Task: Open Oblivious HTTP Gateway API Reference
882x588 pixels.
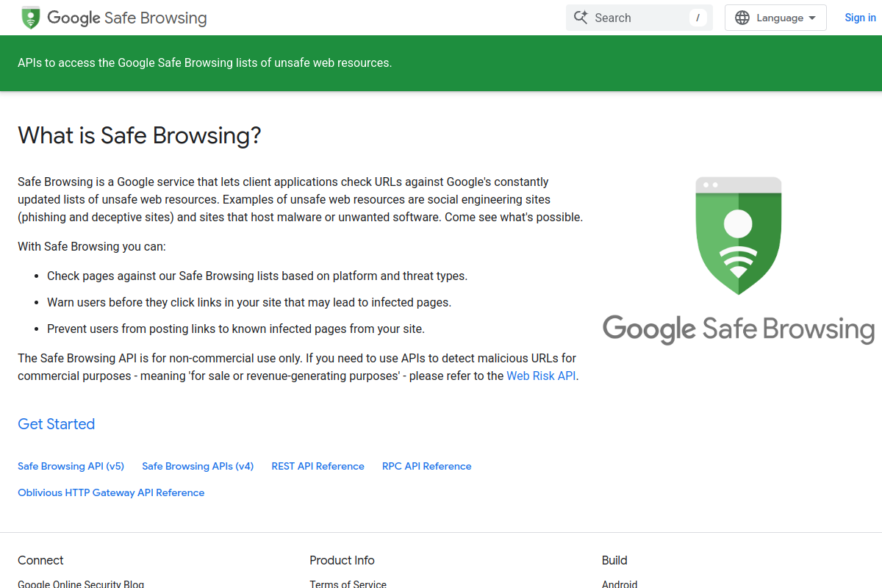Action: pyautogui.click(x=111, y=492)
